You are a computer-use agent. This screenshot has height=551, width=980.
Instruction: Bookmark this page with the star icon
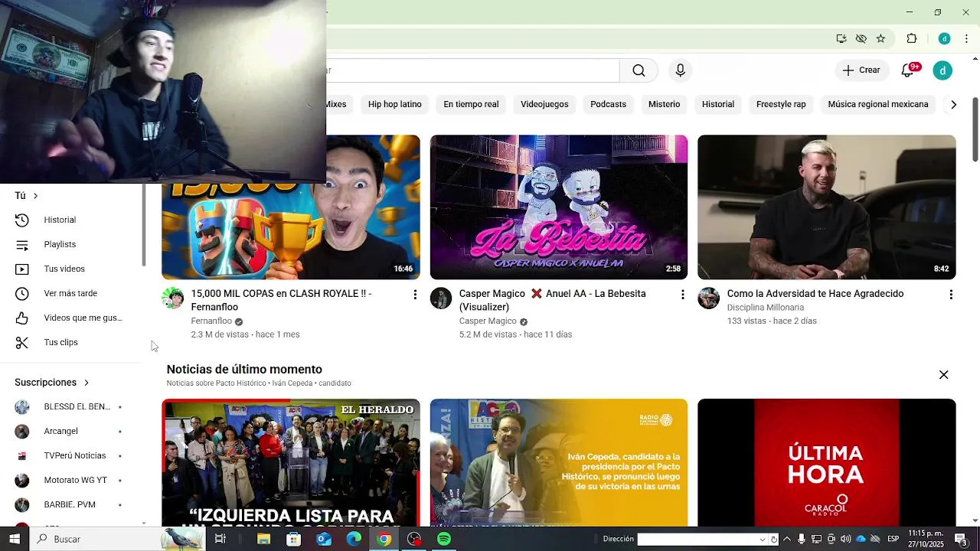pyautogui.click(x=880, y=38)
